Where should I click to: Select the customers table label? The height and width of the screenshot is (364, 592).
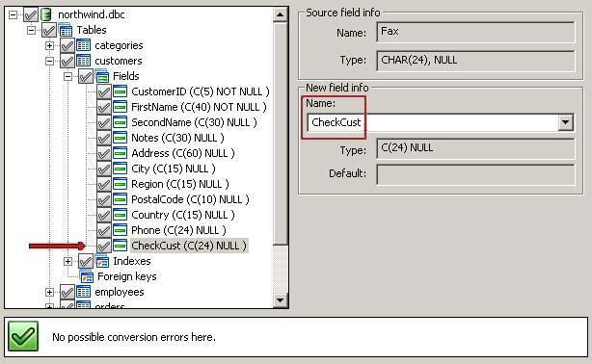pyautogui.click(x=119, y=61)
